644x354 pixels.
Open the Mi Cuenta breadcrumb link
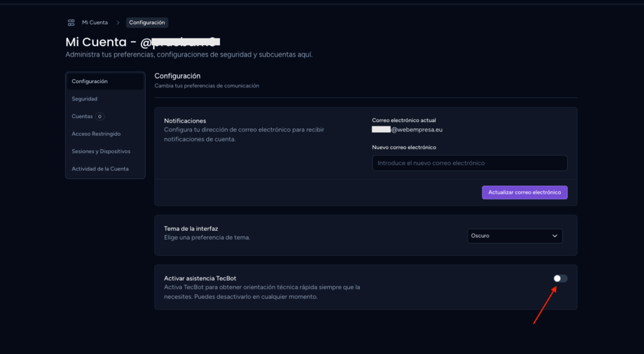coord(95,23)
